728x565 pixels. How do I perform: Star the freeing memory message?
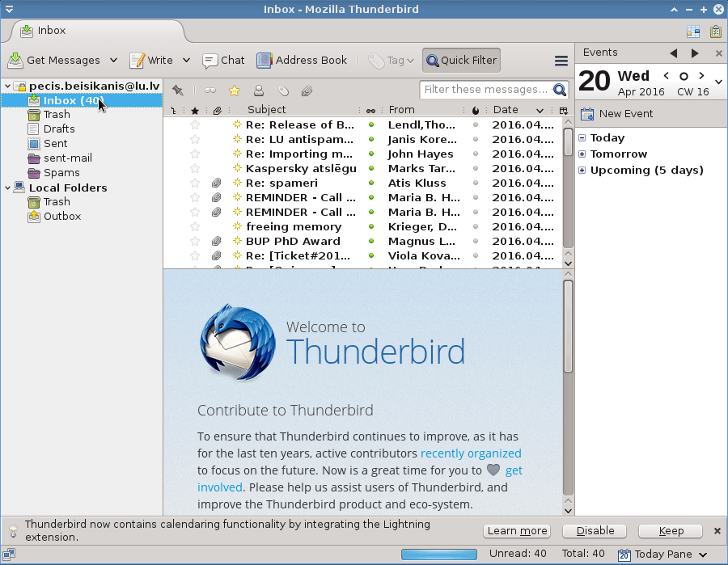tap(195, 227)
